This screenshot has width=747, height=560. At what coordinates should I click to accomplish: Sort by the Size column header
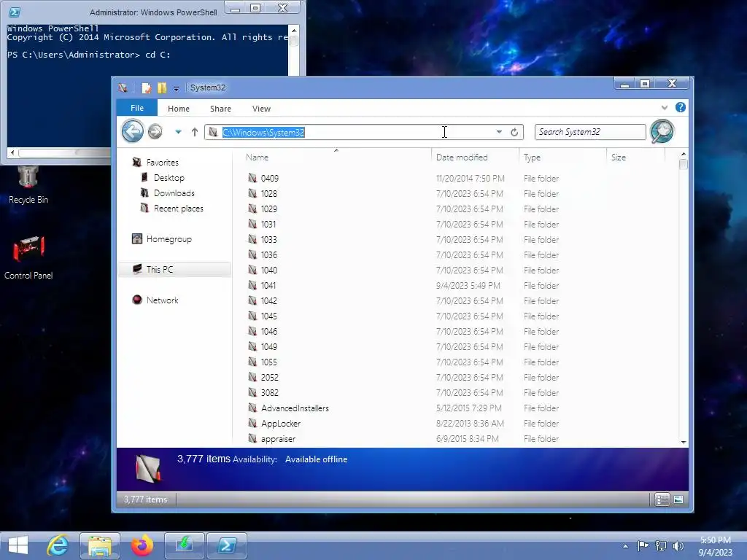click(619, 157)
